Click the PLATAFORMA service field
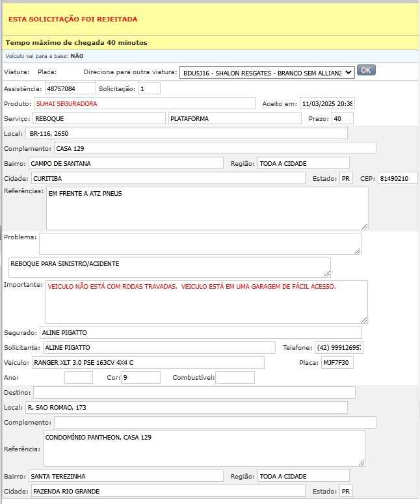Screen dimensions: 420x504 tap(234, 118)
